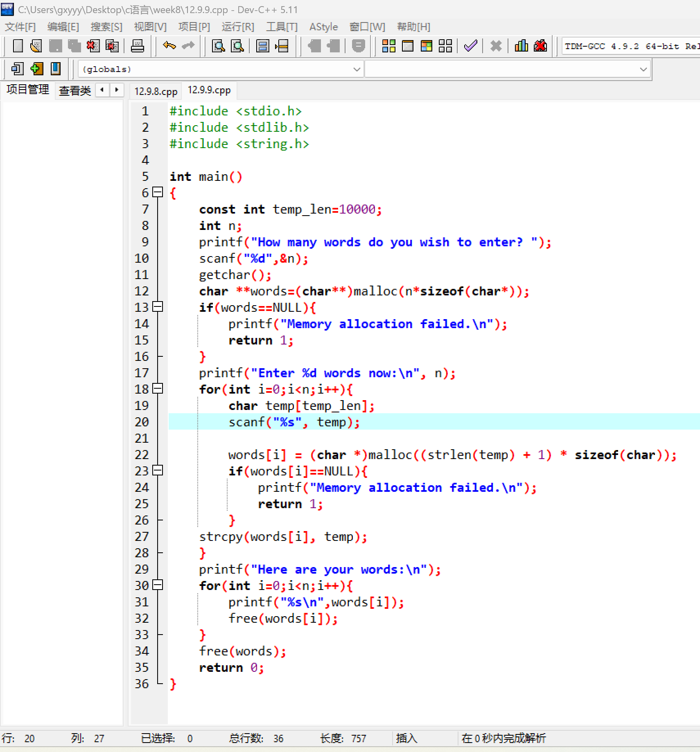Open the TDM-GCC compiler selection dropdown

(631, 46)
